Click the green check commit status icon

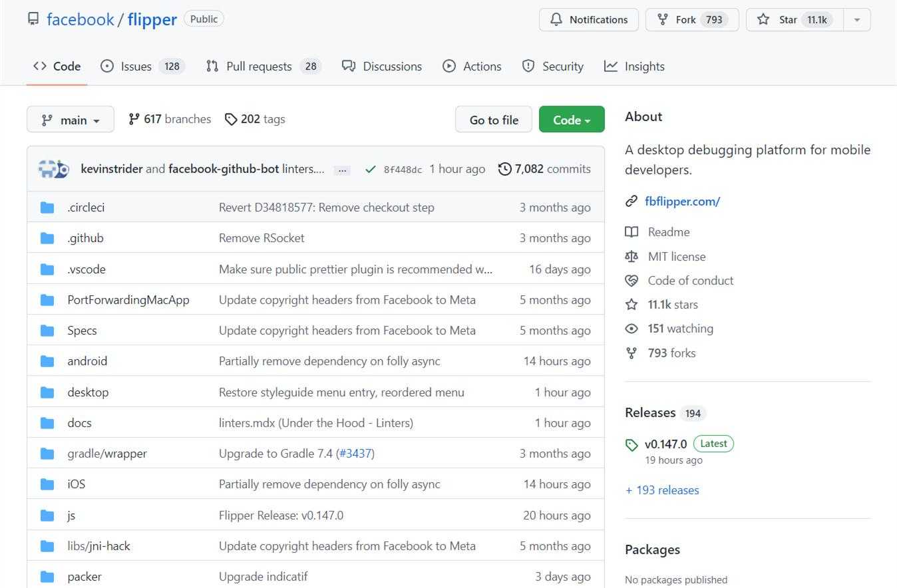371,170
